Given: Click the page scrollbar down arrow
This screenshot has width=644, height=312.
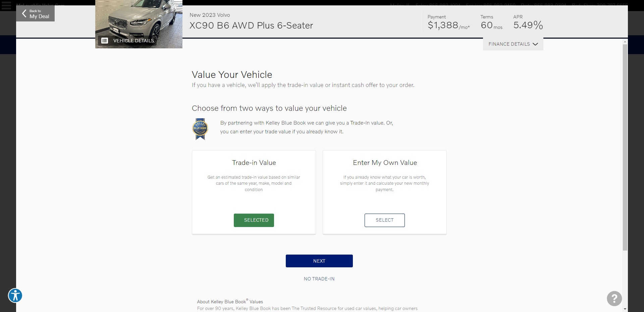Looking at the screenshot, I should [625, 309].
